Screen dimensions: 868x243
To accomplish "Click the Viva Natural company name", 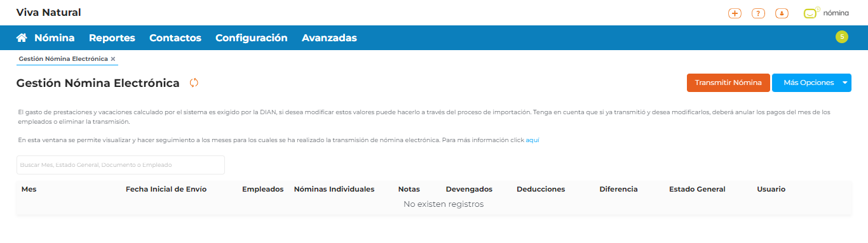I will click(48, 12).
